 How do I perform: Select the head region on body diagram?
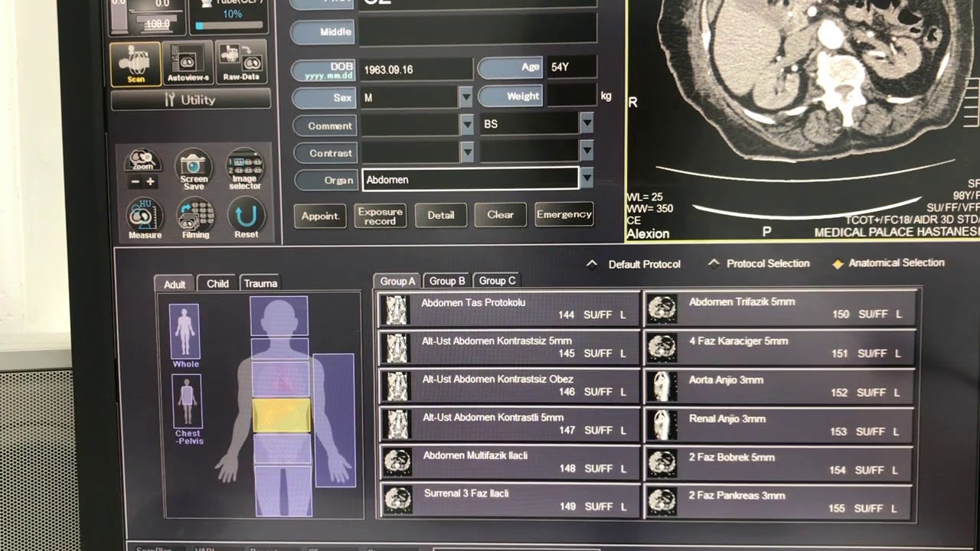[279, 316]
